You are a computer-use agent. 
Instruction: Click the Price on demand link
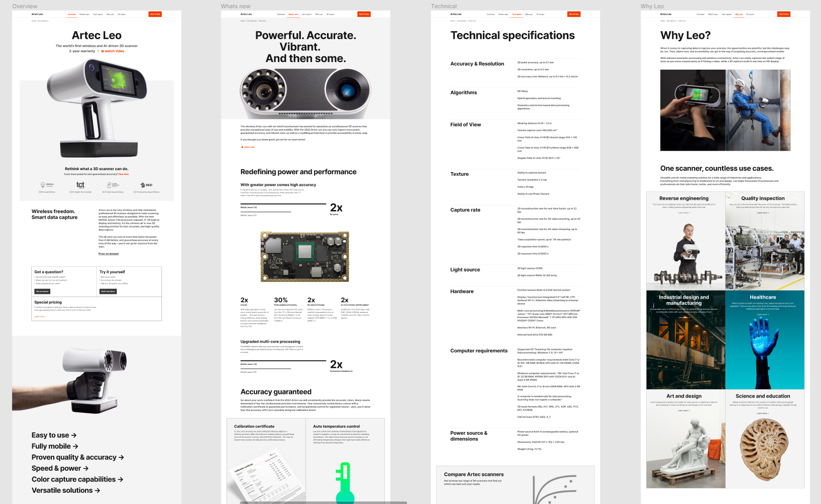(109, 254)
